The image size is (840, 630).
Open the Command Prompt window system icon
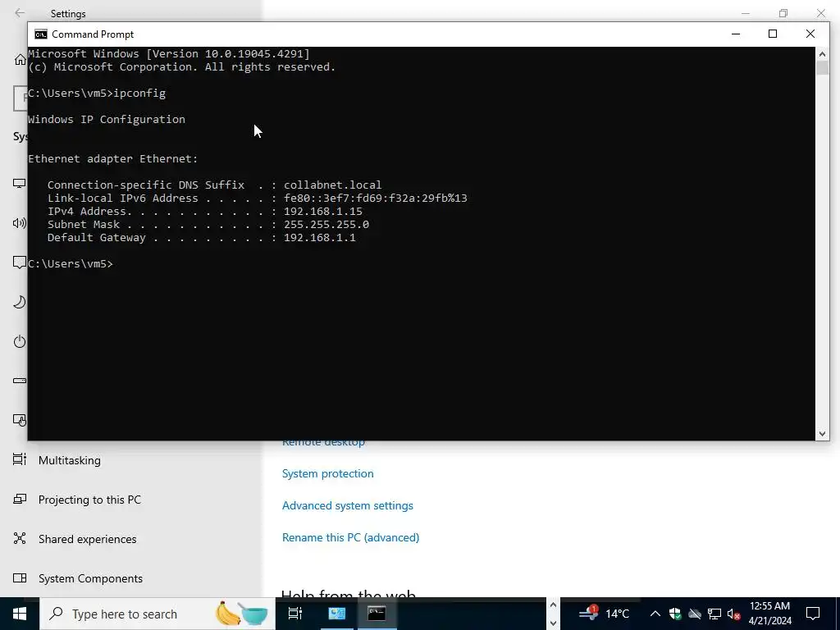pos(41,34)
